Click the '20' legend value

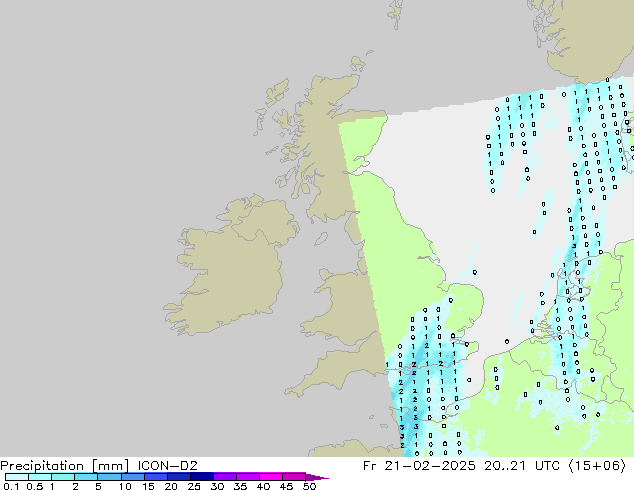171,486
